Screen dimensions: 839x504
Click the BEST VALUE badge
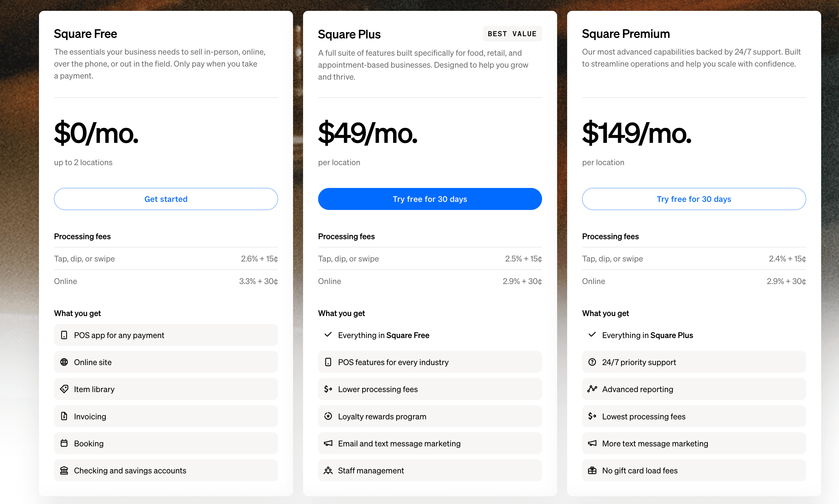(x=512, y=34)
